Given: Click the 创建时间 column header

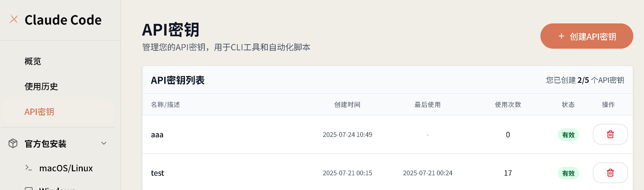Looking at the screenshot, I should tap(347, 105).
